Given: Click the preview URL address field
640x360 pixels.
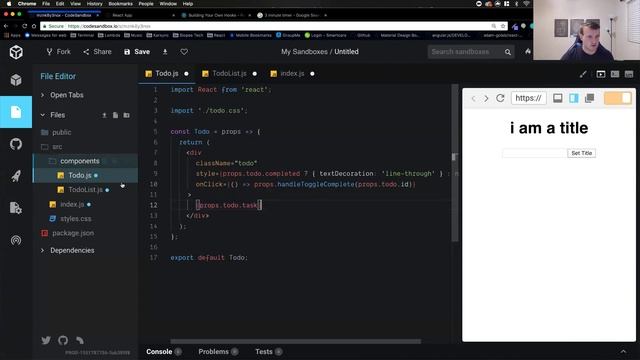Looking at the screenshot, I should [529, 98].
